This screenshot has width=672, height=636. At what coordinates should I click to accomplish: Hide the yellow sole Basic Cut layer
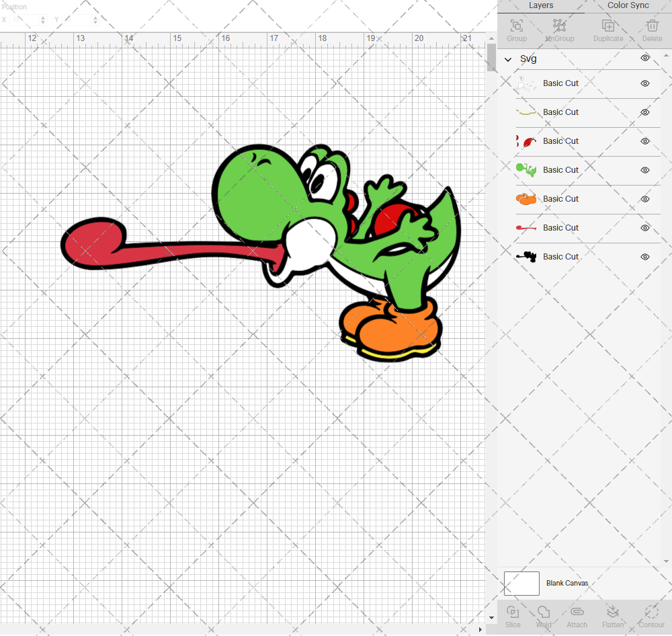(645, 112)
